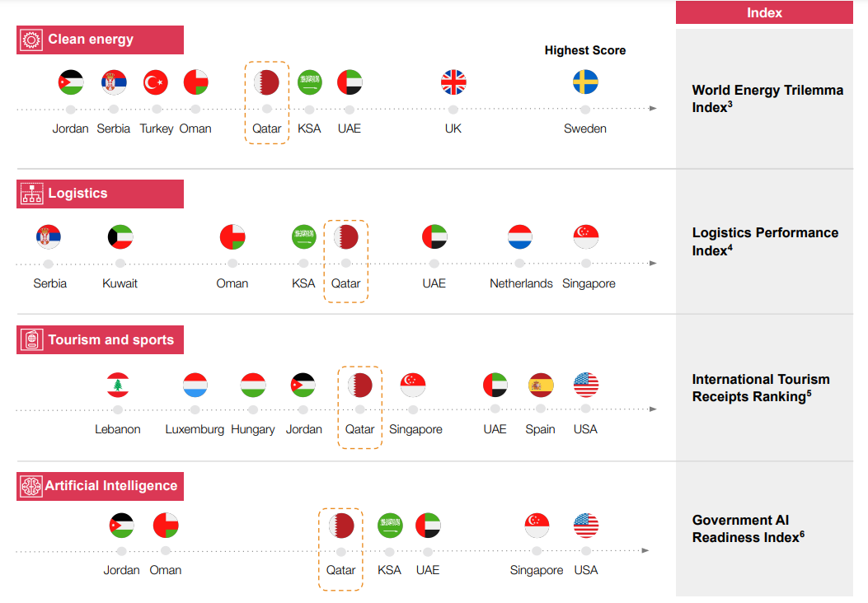Click the Logistics Performance Index label
The width and height of the screenshot is (868, 603).
coord(765,241)
